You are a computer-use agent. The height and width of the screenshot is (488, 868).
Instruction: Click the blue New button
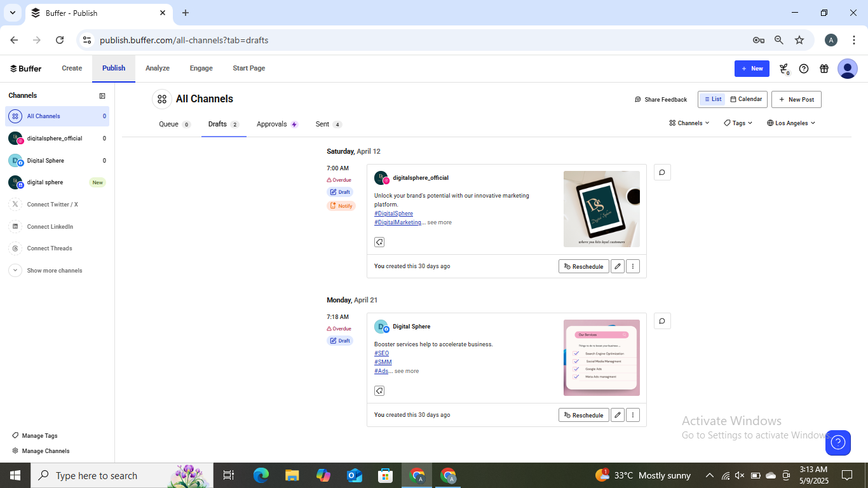pyautogui.click(x=752, y=69)
